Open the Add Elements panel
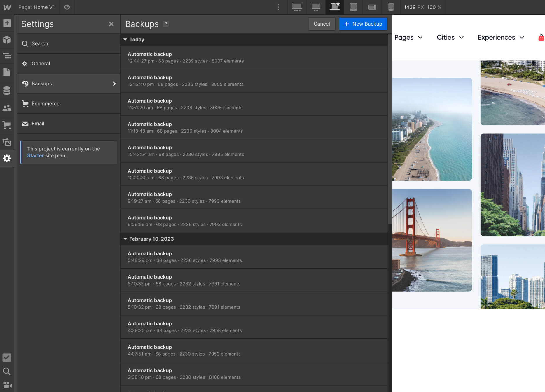The image size is (545, 392). point(7,23)
